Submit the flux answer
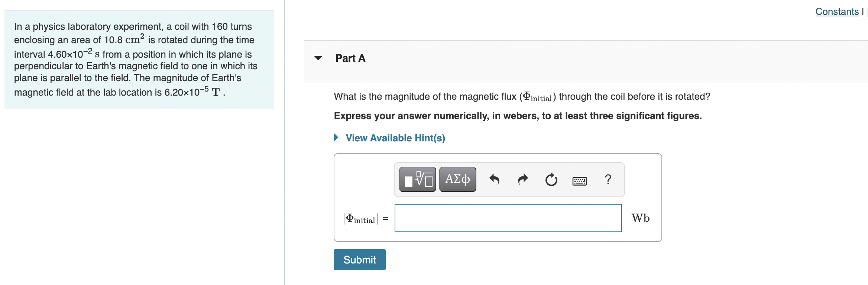Image resolution: width=868 pixels, height=285 pixels. coord(359,260)
